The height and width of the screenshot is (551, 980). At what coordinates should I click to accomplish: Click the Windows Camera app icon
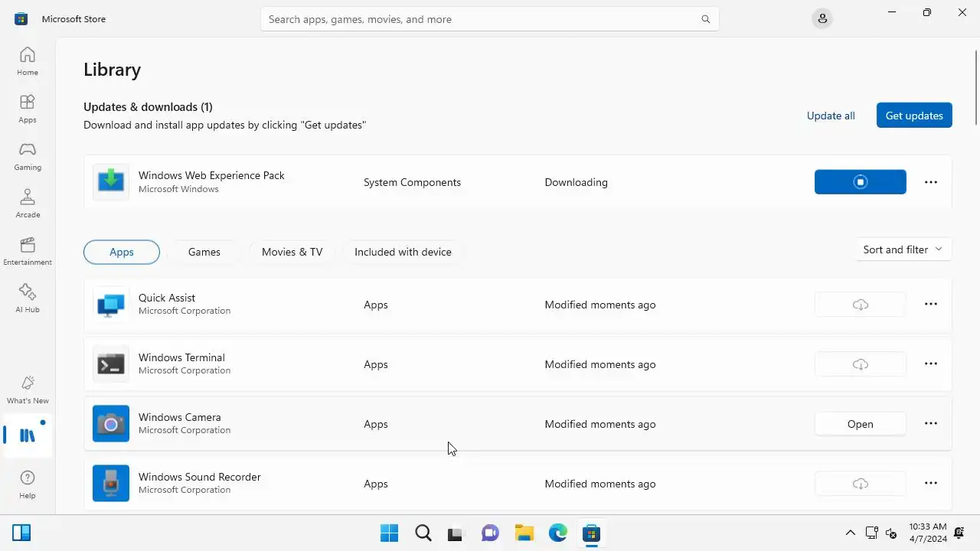111,423
